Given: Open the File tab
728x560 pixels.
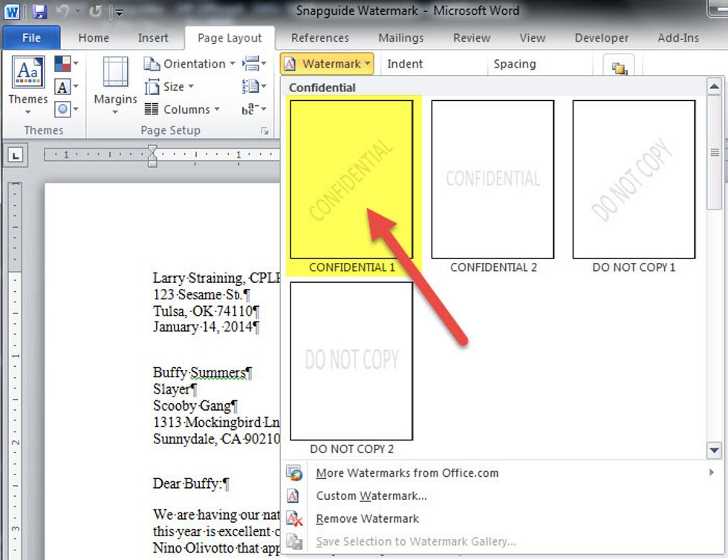Looking at the screenshot, I should point(31,38).
